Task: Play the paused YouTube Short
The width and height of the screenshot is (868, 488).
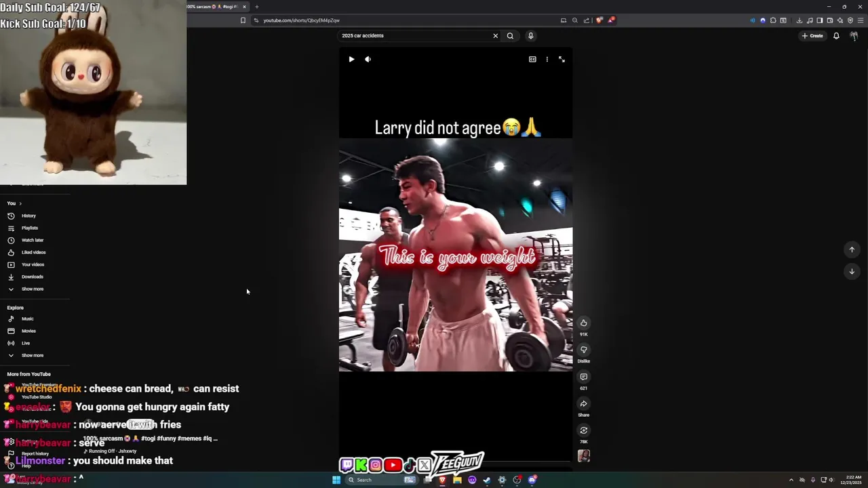Action: click(x=351, y=59)
